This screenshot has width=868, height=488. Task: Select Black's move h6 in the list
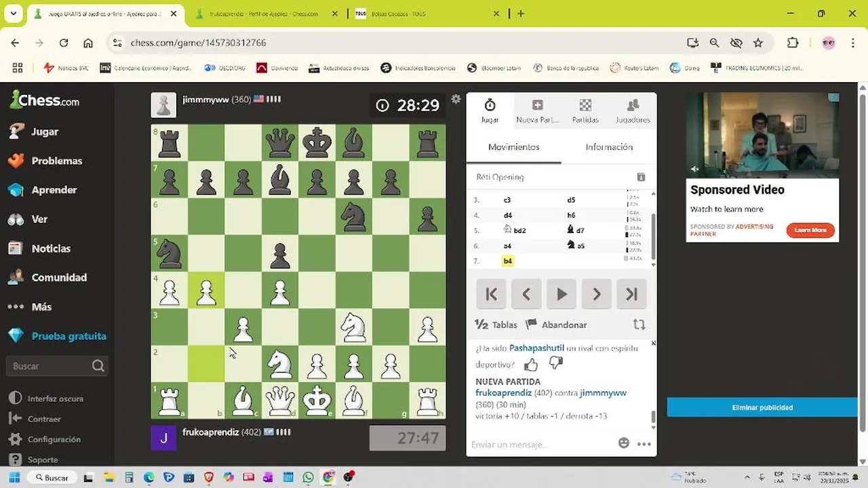click(x=571, y=216)
